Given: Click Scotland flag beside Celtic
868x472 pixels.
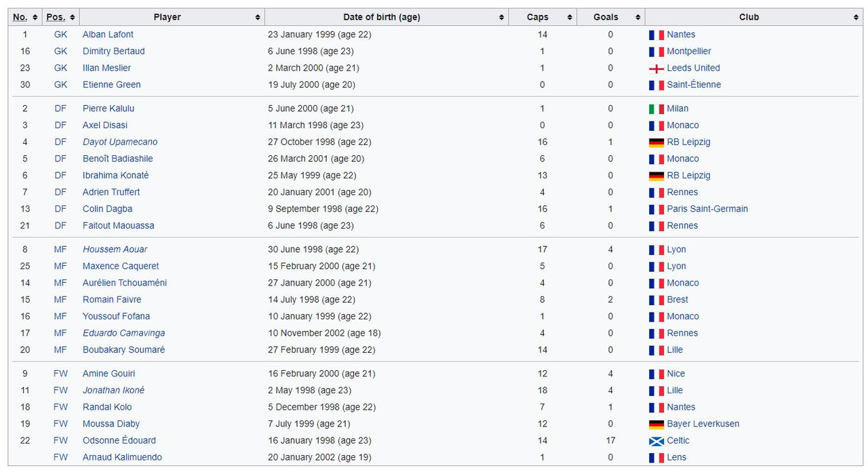Looking at the screenshot, I should coord(656,441).
